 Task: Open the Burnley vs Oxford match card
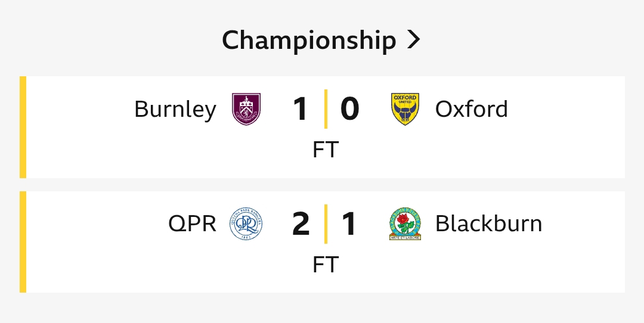tap(323, 127)
